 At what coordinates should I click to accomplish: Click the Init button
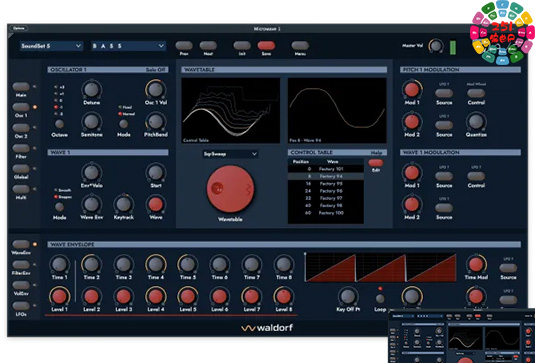pos(242,46)
